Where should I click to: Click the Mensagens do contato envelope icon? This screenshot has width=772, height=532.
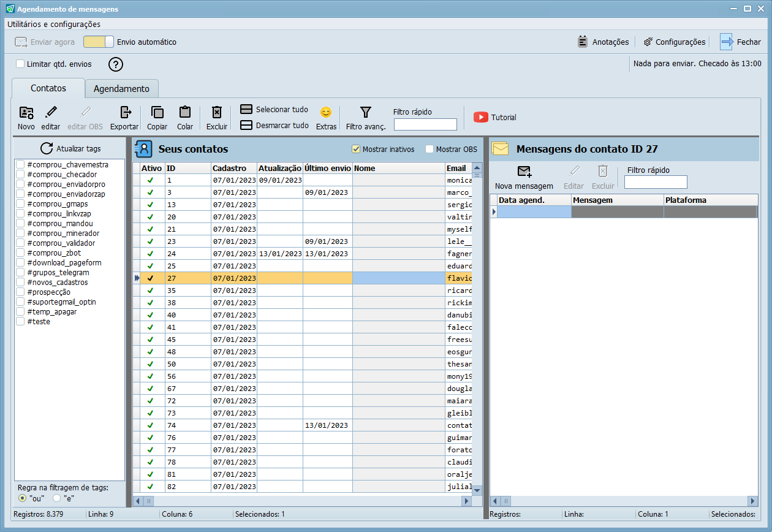(x=501, y=149)
